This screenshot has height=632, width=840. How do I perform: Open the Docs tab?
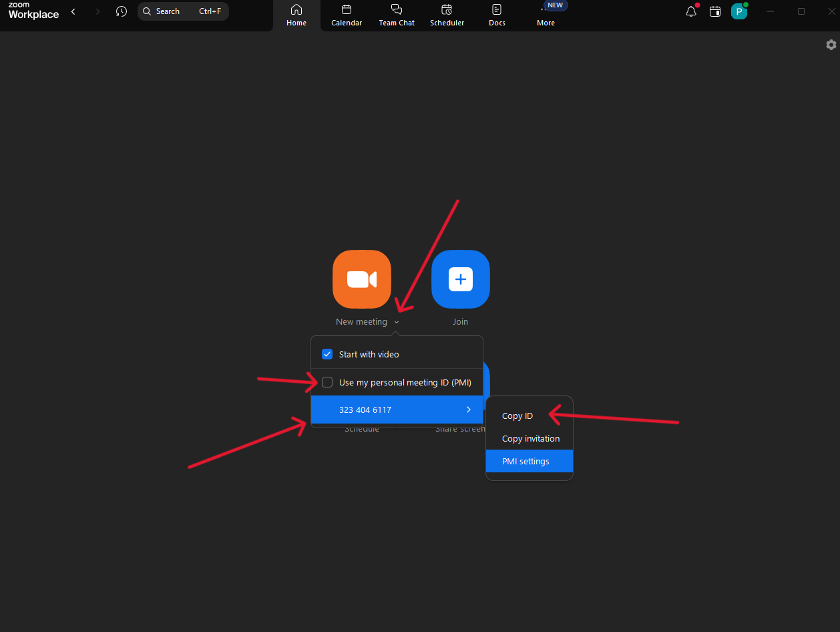click(x=497, y=15)
